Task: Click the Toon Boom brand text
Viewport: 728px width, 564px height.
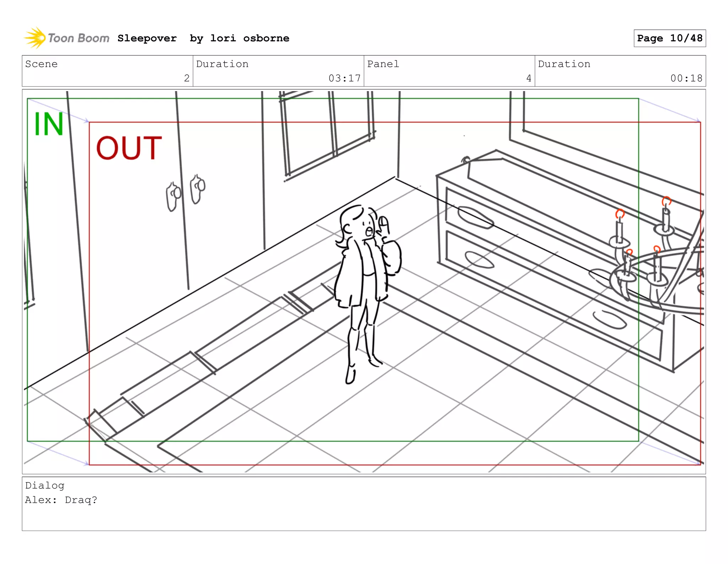Action: (79, 38)
